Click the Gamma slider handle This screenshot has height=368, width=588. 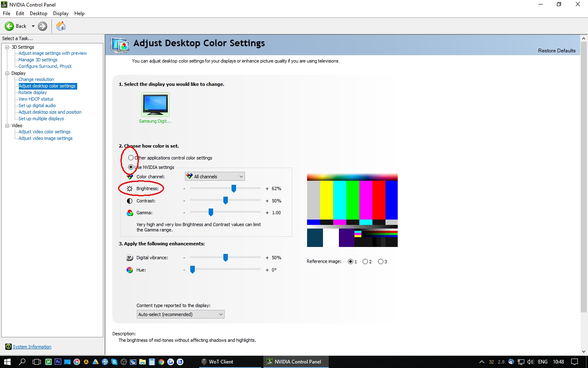(x=211, y=213)
